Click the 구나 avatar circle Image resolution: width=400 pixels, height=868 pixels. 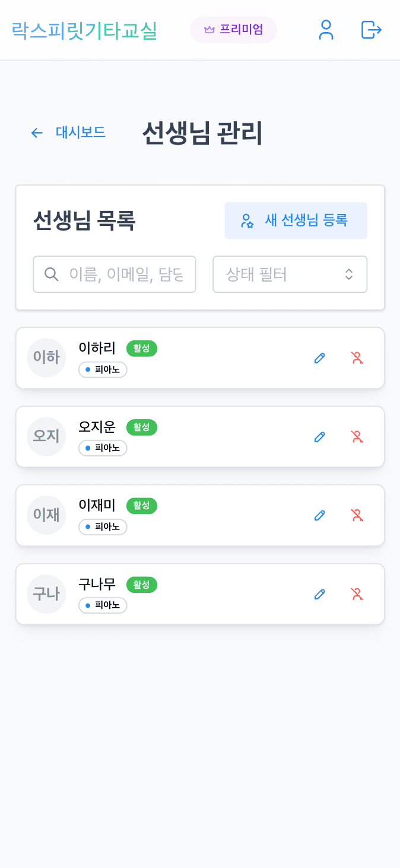coord(46,594)
